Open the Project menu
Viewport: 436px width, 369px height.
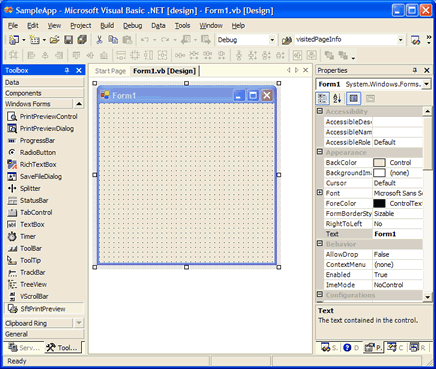pos(81,26)
